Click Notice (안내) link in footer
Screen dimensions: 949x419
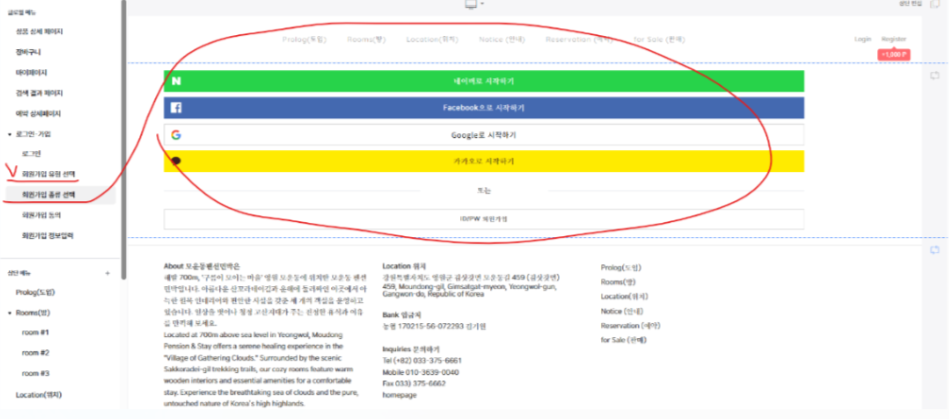coord(622,311)
